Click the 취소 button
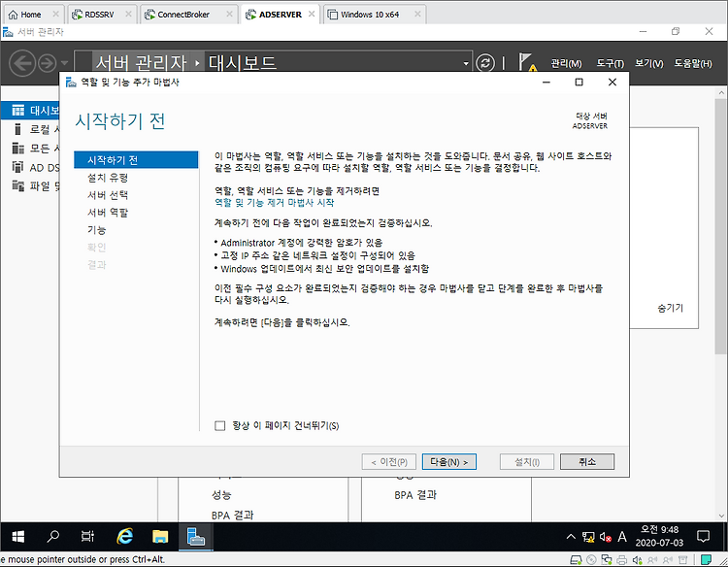728x567 pixels. [x=587, y=462]
